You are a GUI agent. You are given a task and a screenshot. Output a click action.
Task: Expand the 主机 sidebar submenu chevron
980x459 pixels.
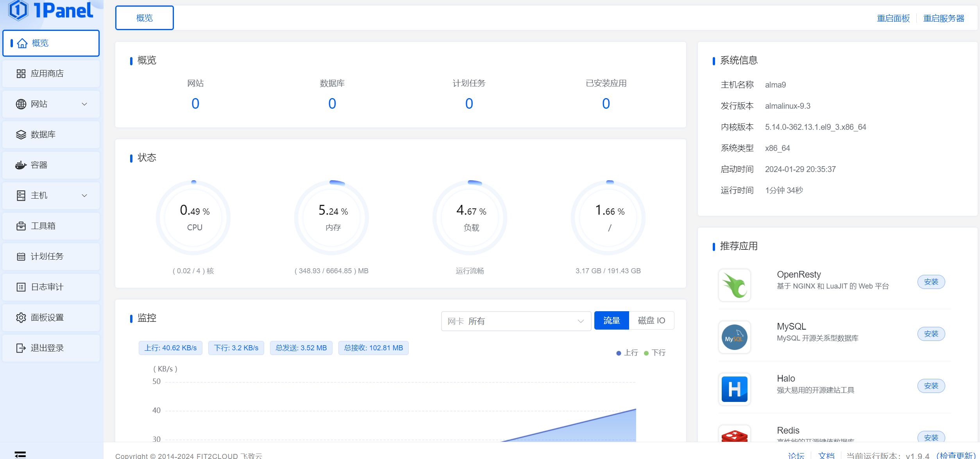tap(84, 195)
